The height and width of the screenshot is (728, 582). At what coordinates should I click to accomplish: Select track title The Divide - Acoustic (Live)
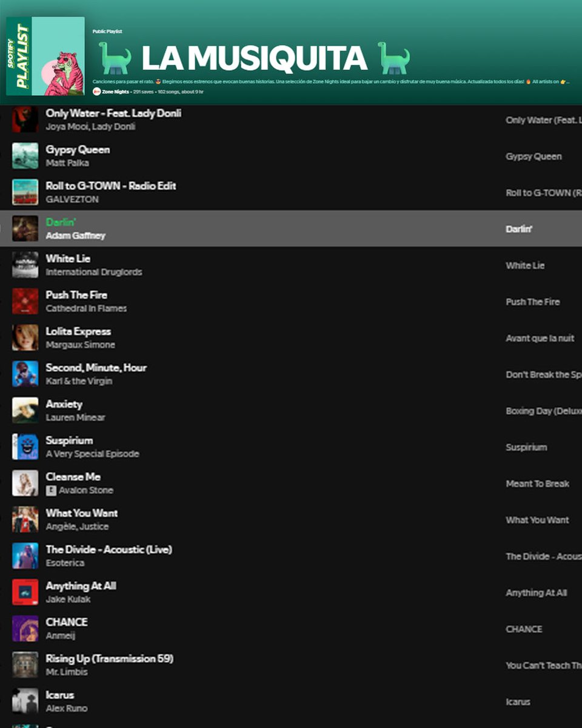tap(109, 550)
